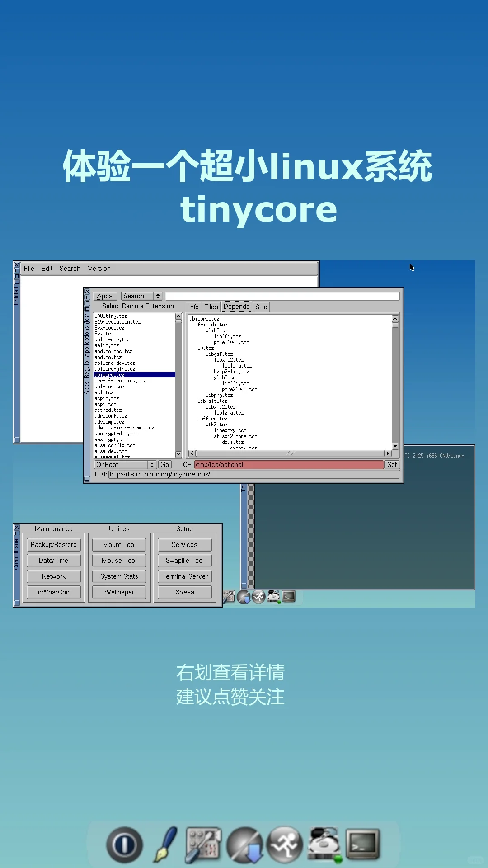Click the Backup/Restore button

[54, 545]
